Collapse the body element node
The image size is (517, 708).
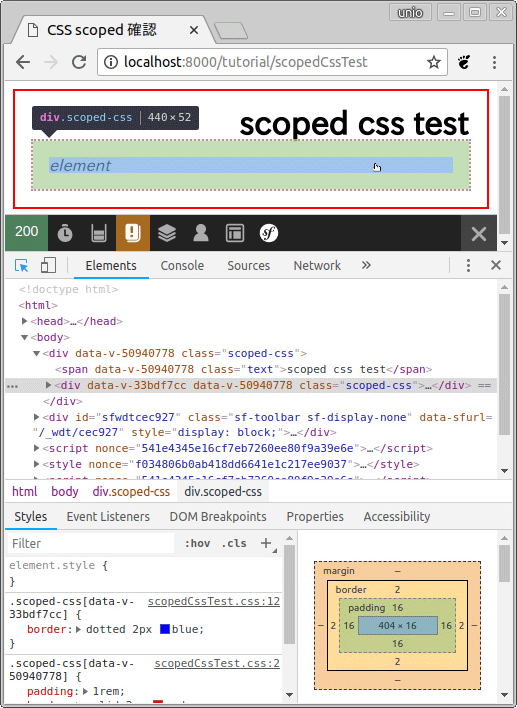[24, 337]
